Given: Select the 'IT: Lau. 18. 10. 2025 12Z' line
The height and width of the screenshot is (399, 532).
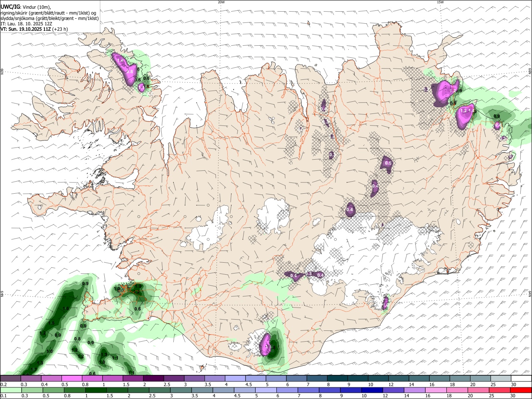Looking at the screenshot, I should (x=26, y=24).
